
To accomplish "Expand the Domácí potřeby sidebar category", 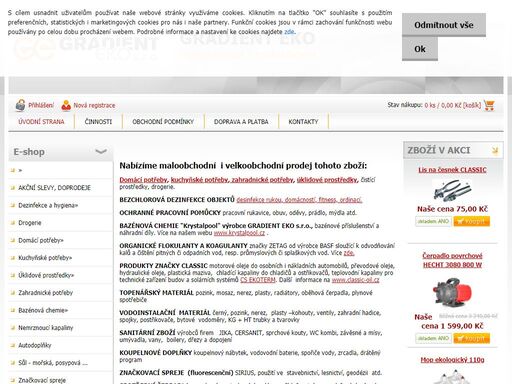I will [x=41, y=240].
